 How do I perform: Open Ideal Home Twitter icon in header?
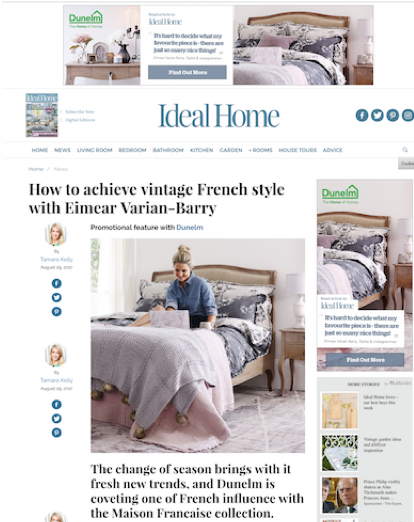pyautogui.click(x=377, y=115)
